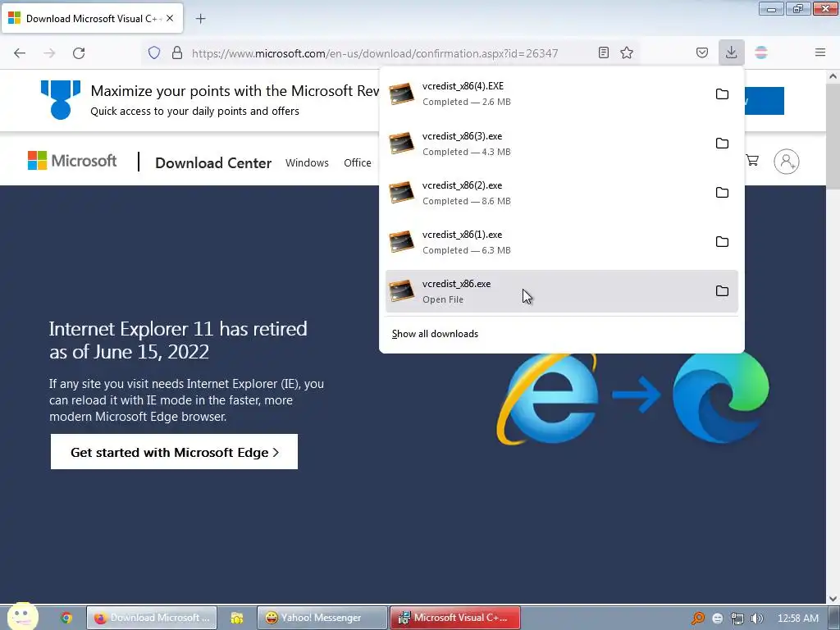The width and height of the screenshot is (840, 630).
Task: Open the Firefox application menu
Action: 820,52
